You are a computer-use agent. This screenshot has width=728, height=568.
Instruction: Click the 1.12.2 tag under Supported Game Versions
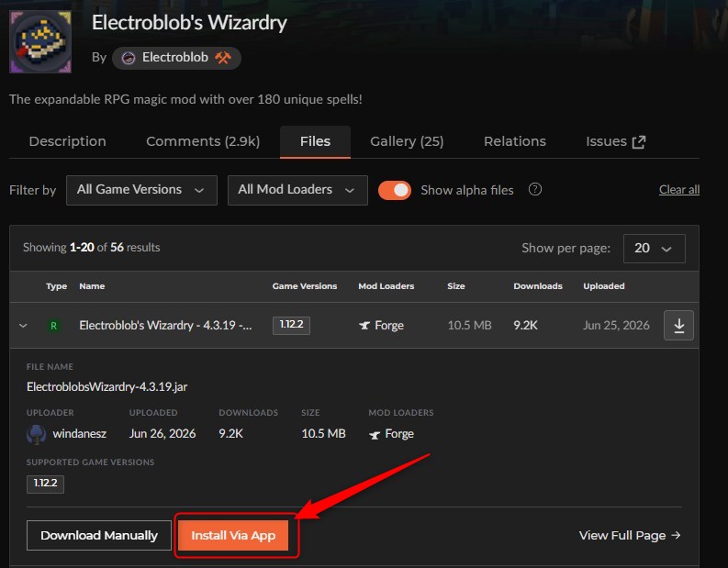[45, 484]
